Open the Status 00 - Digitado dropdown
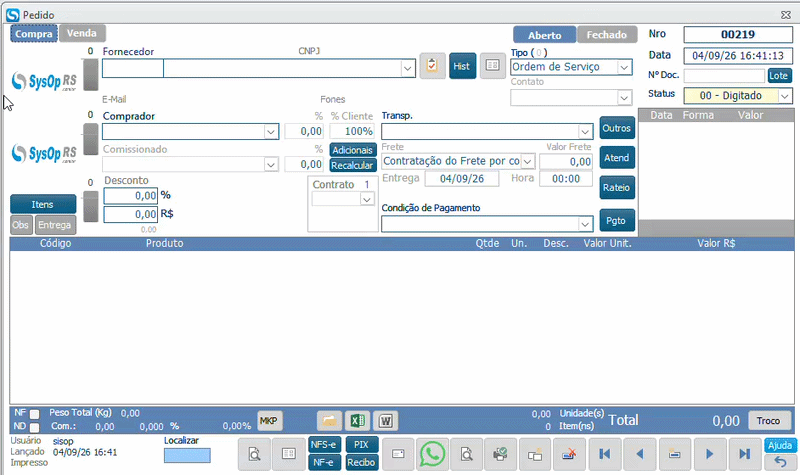The height and width of the screenshot is (475, 800). [785, 96]
